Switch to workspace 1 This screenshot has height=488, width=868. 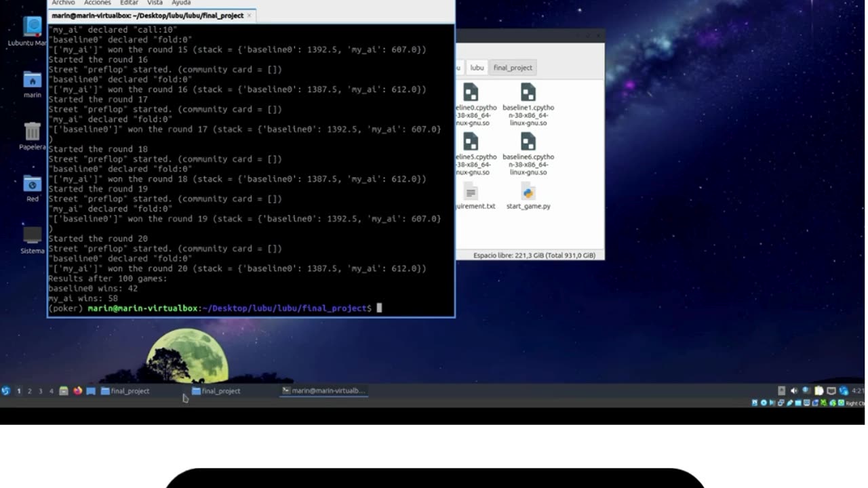click(x=19, y=391)
